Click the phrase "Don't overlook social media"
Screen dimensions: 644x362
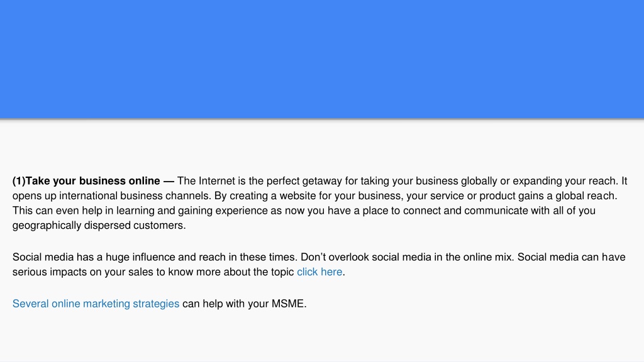pos(361,257)
